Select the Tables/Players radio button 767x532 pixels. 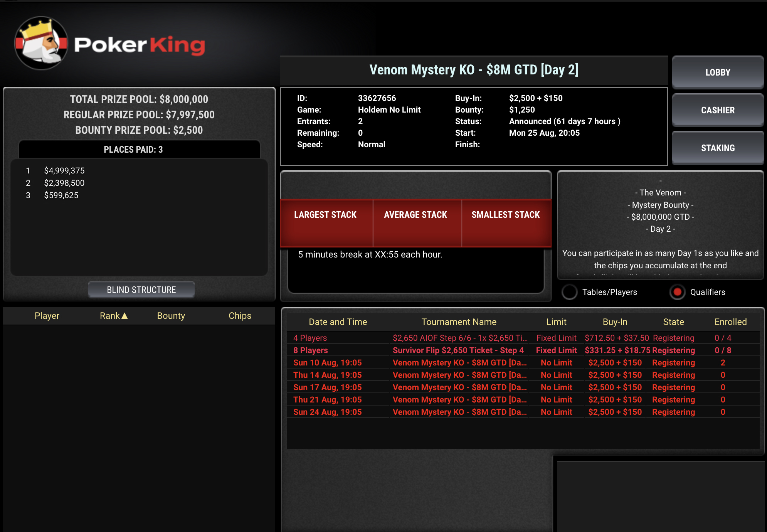tap(569, 292)
